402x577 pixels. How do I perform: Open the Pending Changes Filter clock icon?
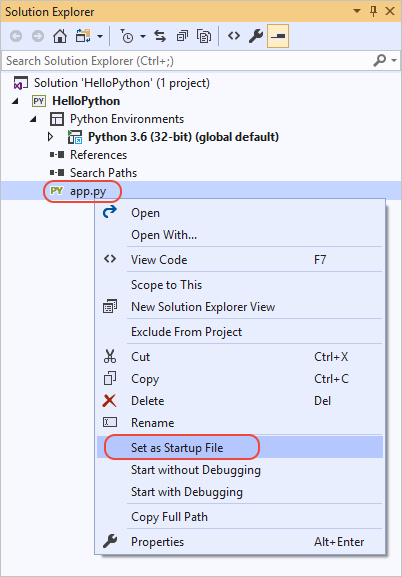(x=127, y=36)
